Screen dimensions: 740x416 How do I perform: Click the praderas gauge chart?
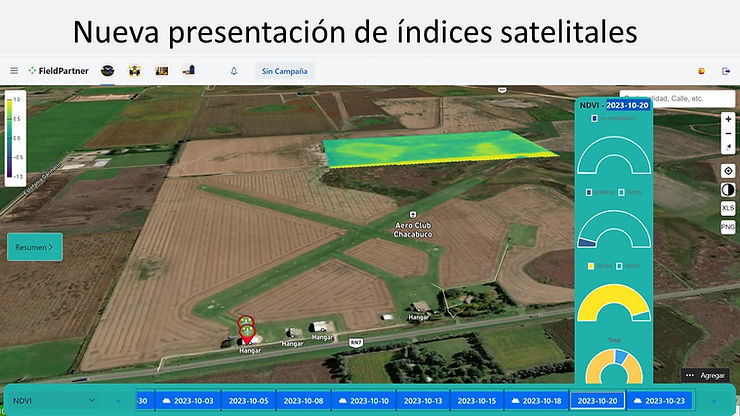[x=614, y=229]
